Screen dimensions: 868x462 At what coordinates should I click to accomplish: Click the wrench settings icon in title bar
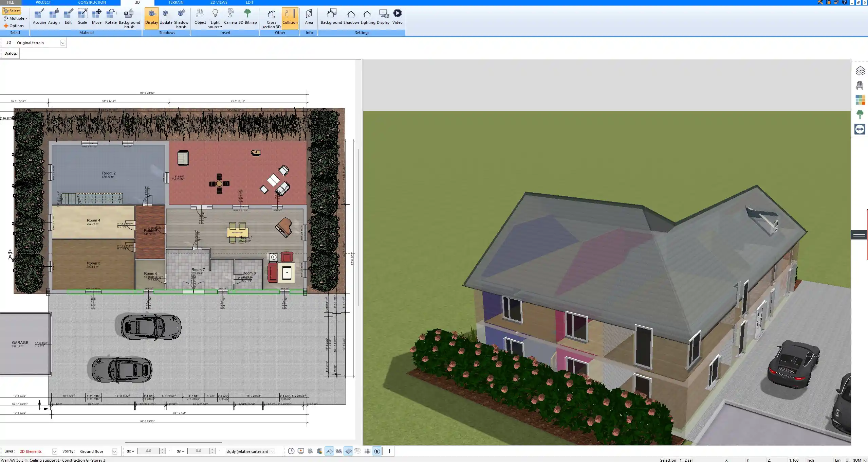[820, 2]
